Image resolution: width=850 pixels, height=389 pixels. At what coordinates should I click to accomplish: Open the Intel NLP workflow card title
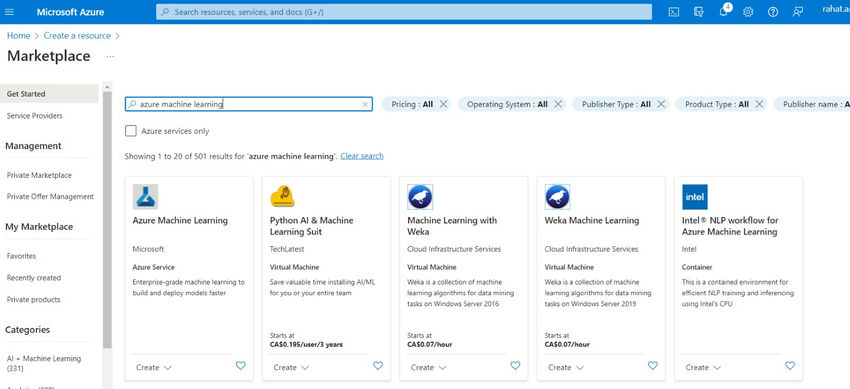click(x=730, y=226)
